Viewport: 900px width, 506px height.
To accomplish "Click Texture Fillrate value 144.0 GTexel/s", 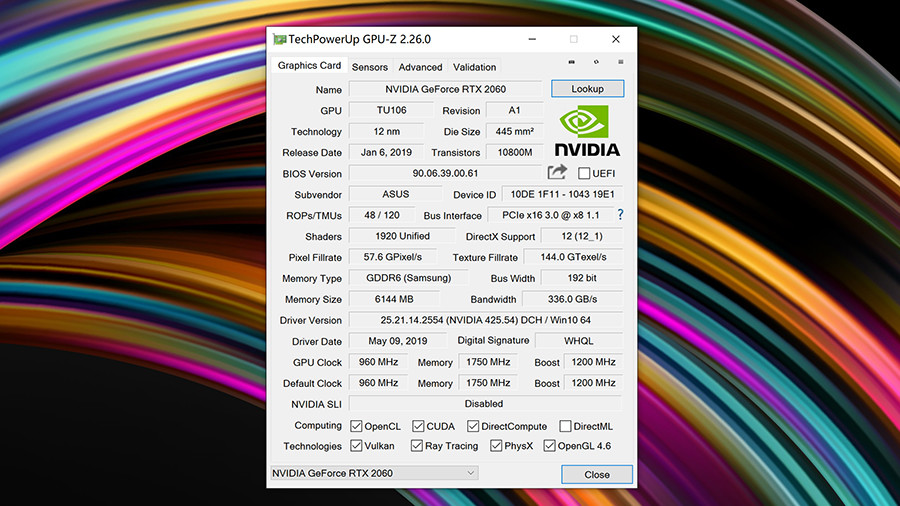I will [573, 257].
